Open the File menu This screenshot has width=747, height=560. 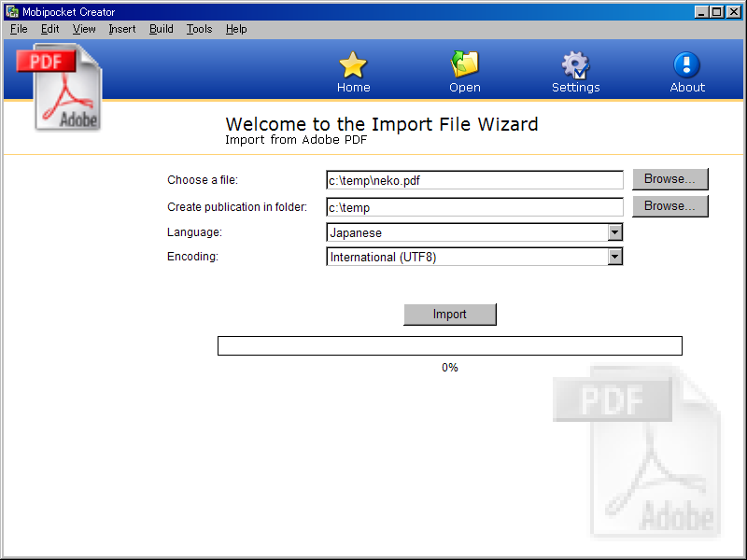coord(19,29)
